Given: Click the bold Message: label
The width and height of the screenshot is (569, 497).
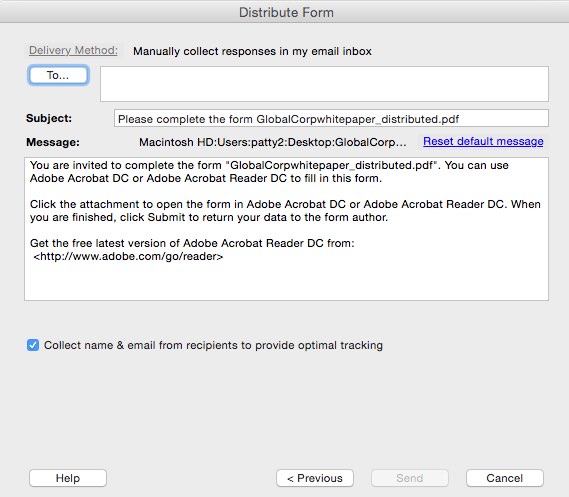Looking at the screenshot, I should click(x=53, y=142).
